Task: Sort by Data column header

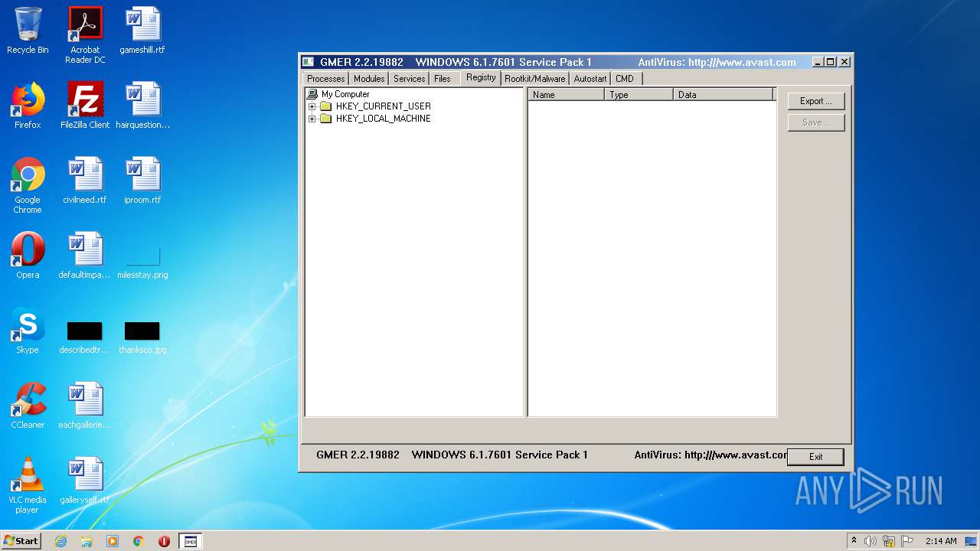Action: point(724,95)
